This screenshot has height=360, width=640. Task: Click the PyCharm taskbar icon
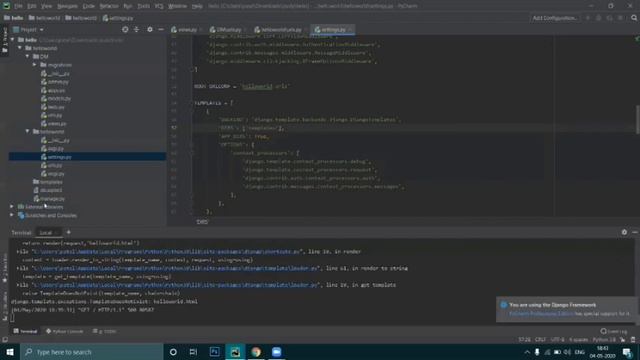[235, 352]
